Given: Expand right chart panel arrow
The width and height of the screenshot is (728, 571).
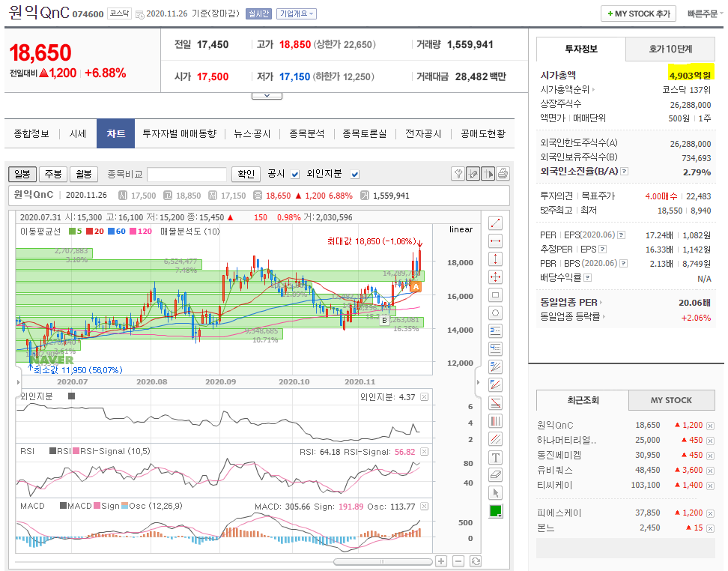Looking at the screenshot, I should [x=478, y=382].
